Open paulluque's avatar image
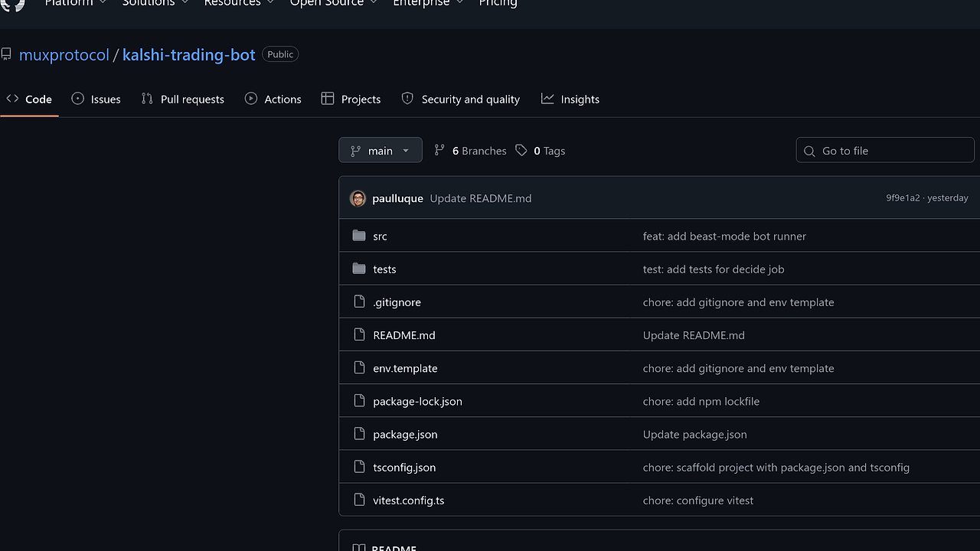 pyautogui.click(x=358, y=198)
